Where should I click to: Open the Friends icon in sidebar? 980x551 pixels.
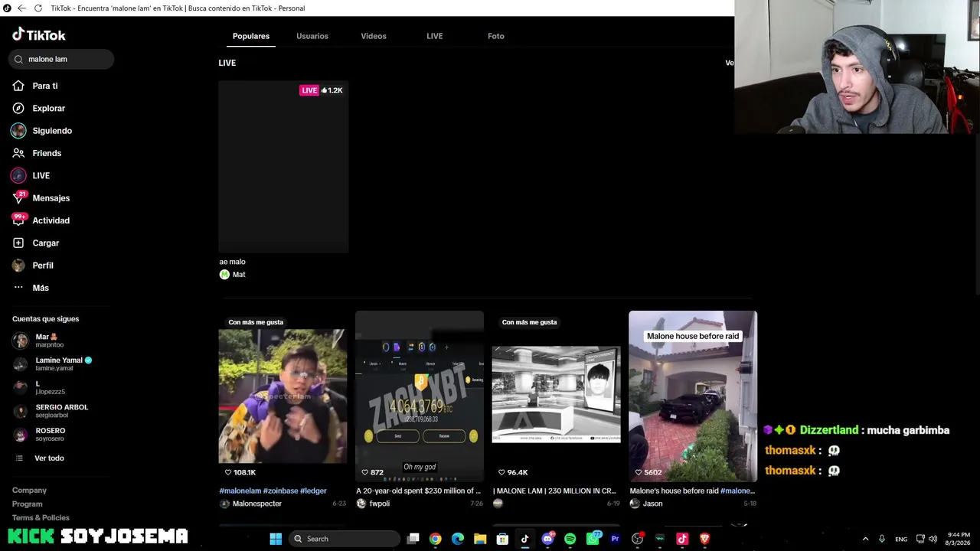(19, 153)
